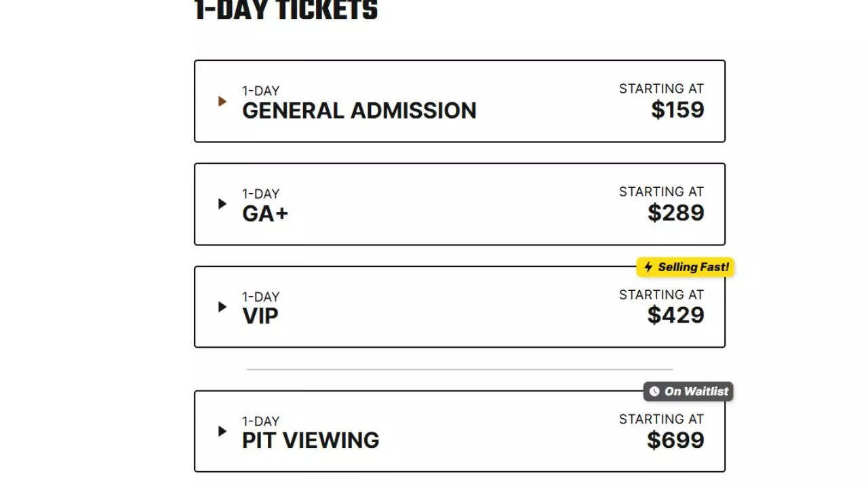
Task: Click the $429 VIP price
Action: [x=675, y=315]
